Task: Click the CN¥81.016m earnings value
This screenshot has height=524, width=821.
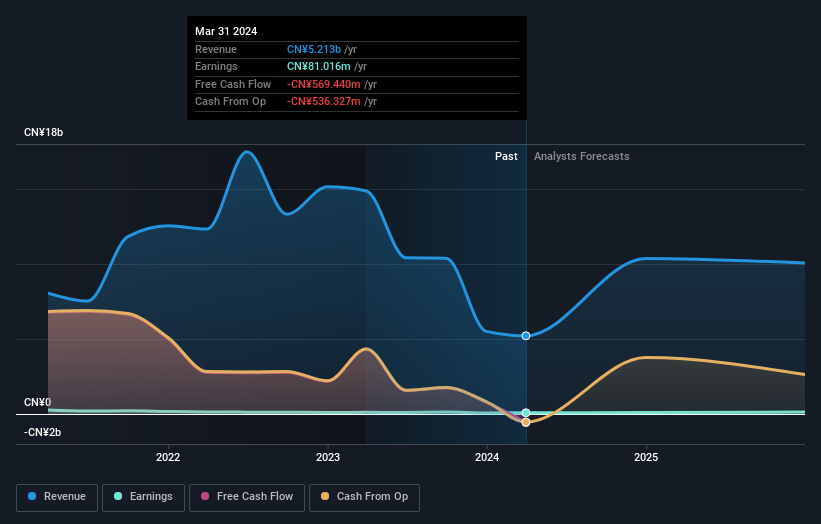Action: click(319, 66)
